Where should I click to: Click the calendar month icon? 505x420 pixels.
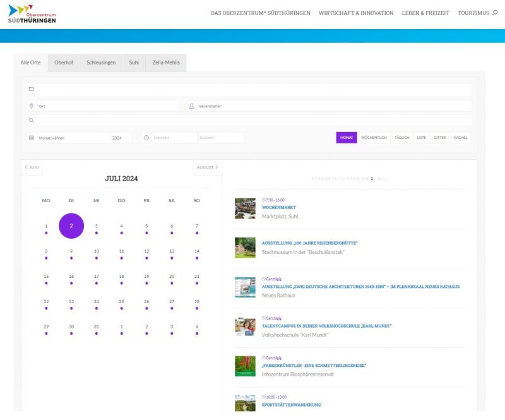(31, 138)
